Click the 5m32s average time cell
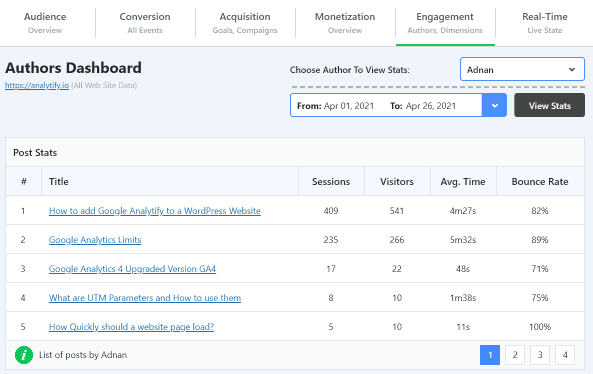The width and height of the screenshot is (593, 374). (x=463, y=240)
